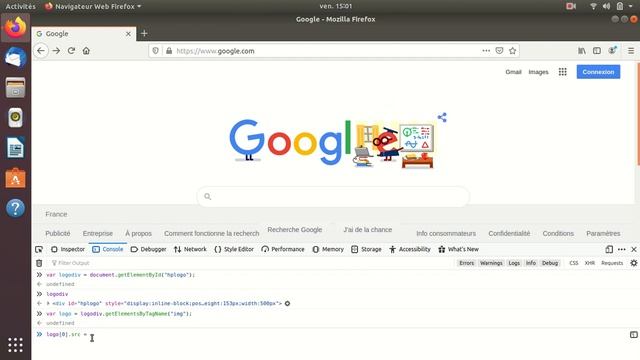The height and width of the screenshot is (360, 640).
Task: Activate the element picker in DevTools
Action: click(x=39, y=249)
